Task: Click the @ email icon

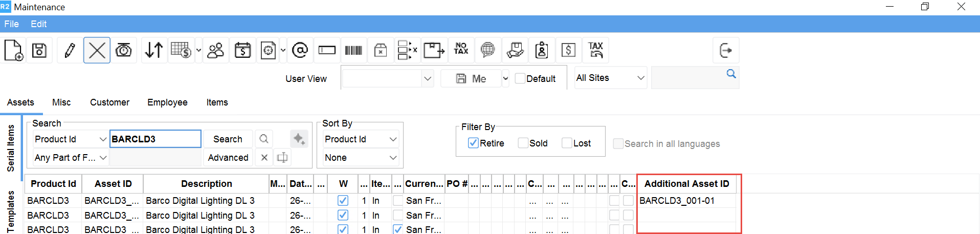Action: point(300,50)
